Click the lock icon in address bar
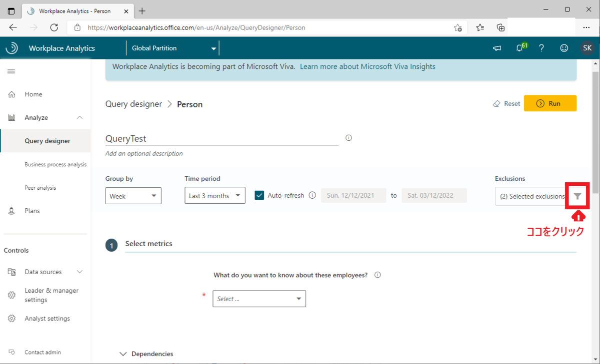600x364 pixels. pyautogui.click(x=77, y=28)
